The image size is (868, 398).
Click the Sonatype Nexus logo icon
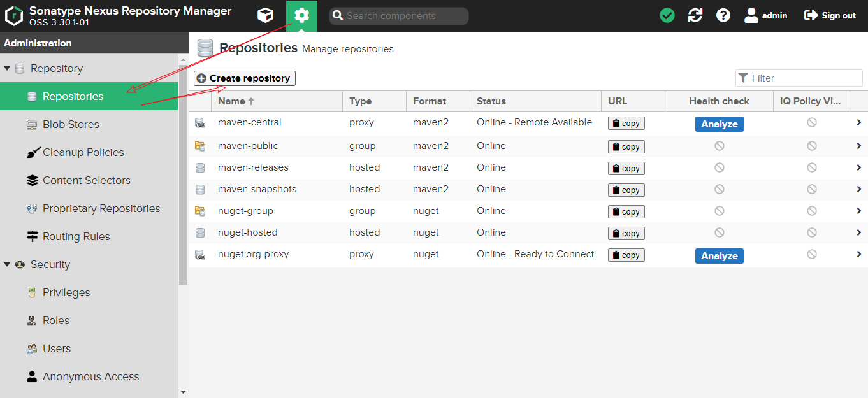14,15
